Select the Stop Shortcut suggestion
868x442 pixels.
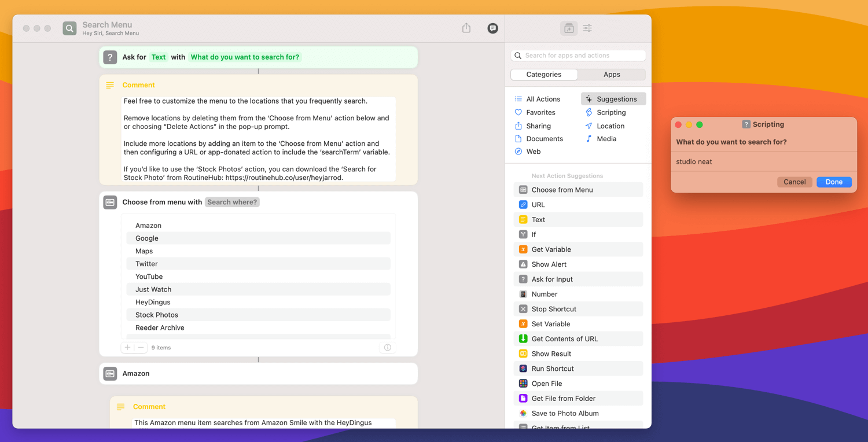(x=578, y=309)
